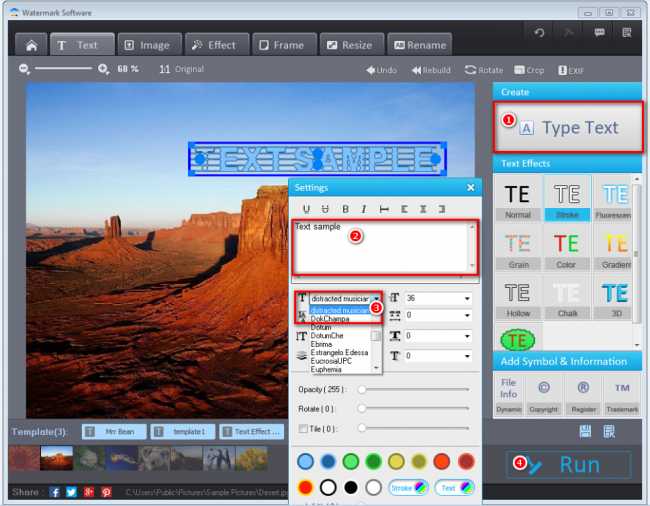Load the template1 template
Viewport: 650px width, 506px height.
tap(183, 431)
